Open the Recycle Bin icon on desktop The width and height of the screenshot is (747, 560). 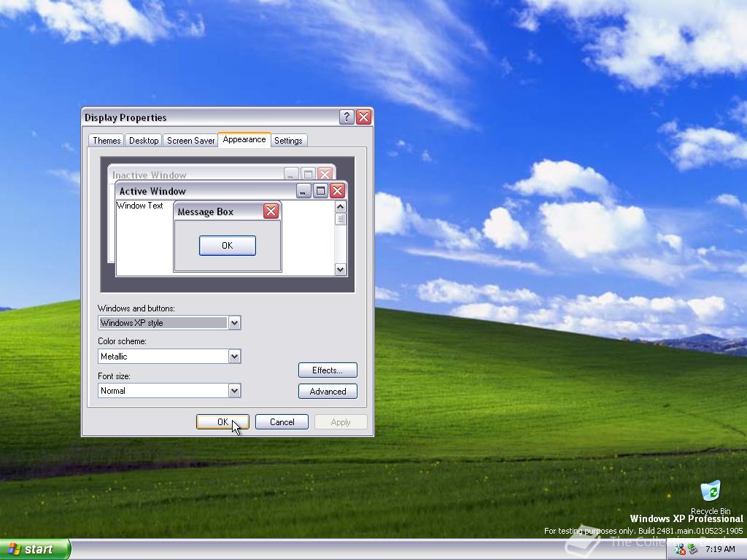coord(711,497)
